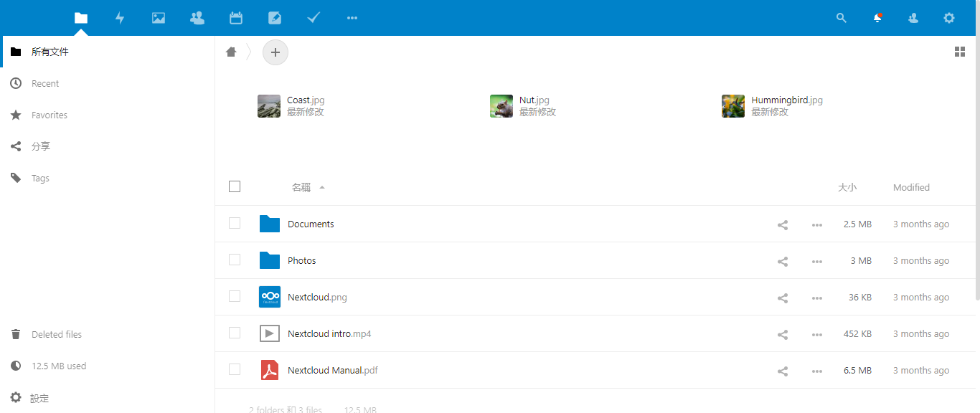This screenshot has width=980, height=413.
Task: Open recent file Nut.jpg
Action: (x=534, y=100)
